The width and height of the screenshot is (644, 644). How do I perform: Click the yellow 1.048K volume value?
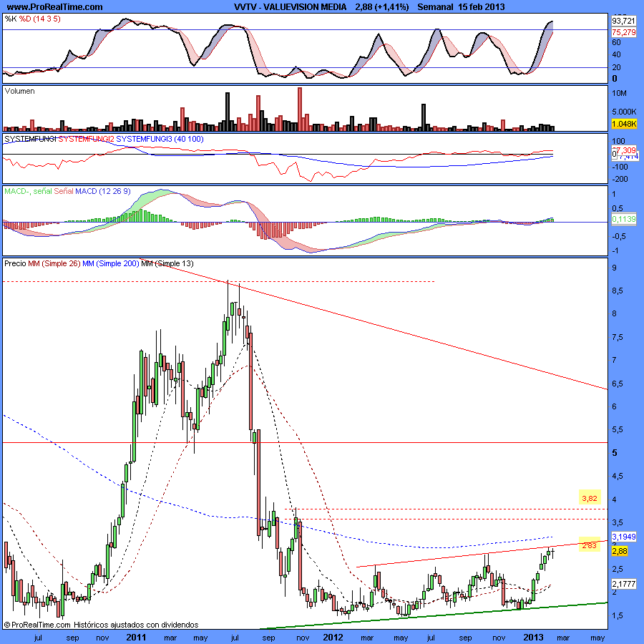pyautogui.click(x=624, y=124)
